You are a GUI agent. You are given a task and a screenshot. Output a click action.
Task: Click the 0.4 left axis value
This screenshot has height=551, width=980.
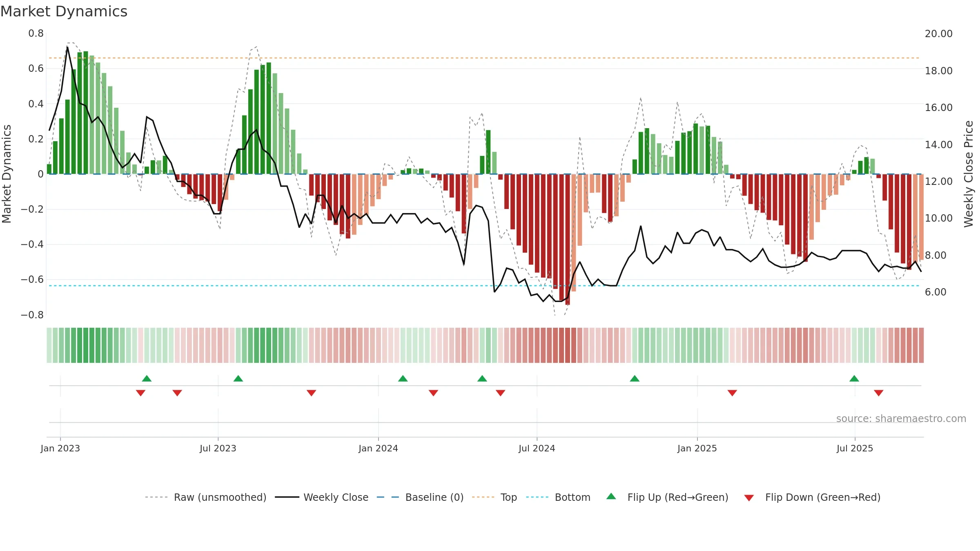tap(36, 104)
